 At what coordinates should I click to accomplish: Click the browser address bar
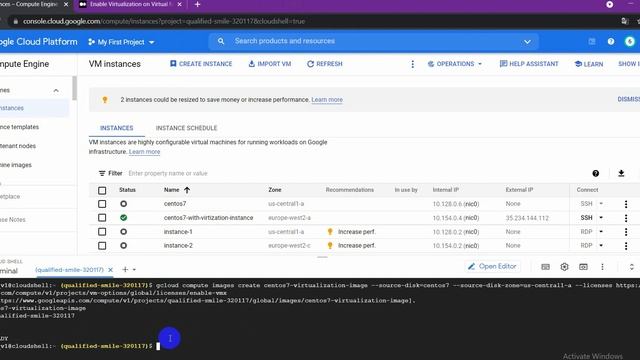(x=314, y=21)
